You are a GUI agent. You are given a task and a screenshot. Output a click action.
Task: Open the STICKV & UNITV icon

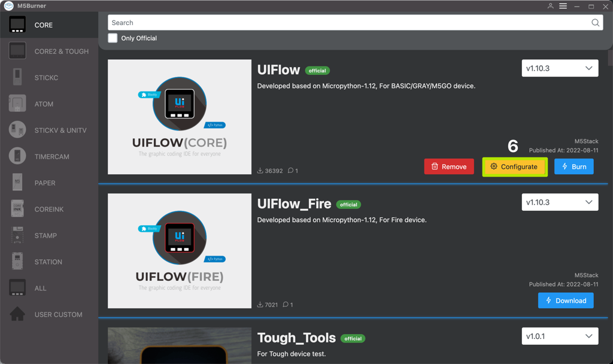[17, 130]
